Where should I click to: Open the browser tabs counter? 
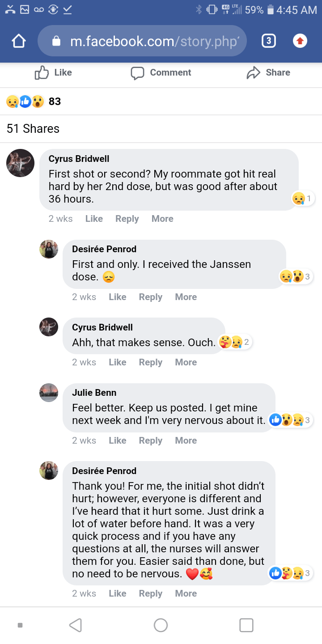[x=268, y=41]
